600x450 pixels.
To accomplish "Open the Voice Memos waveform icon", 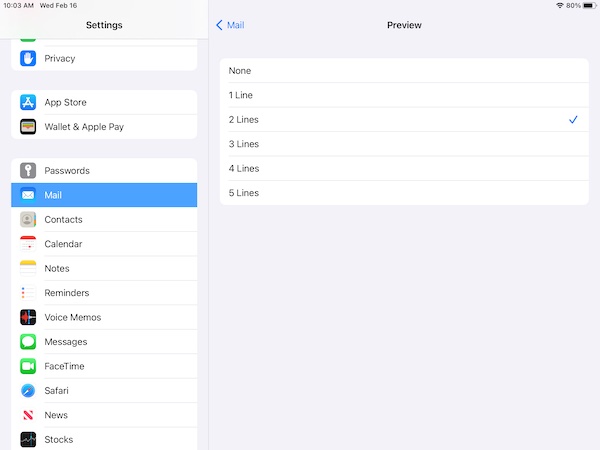I will tap(28, 317).
